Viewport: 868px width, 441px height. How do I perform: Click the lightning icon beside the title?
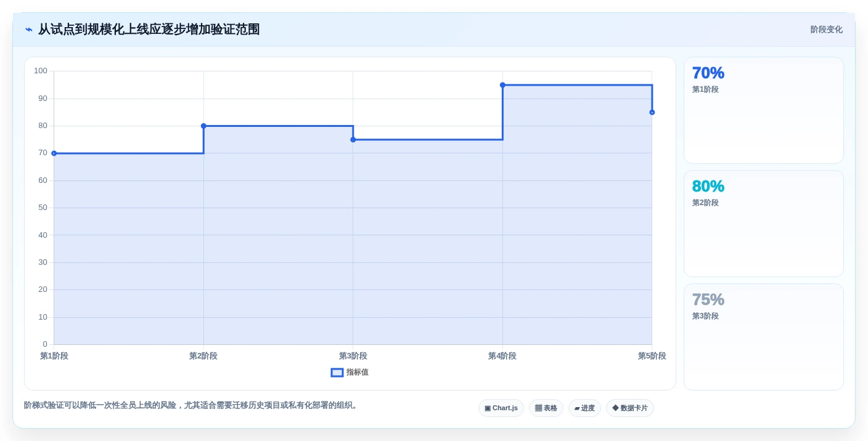coord(29,30)
